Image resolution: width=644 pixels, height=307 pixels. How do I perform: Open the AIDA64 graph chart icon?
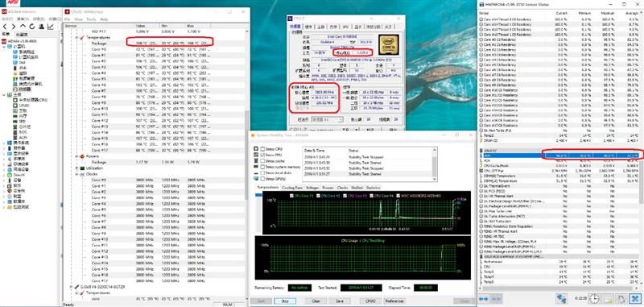tap(50, 27)
